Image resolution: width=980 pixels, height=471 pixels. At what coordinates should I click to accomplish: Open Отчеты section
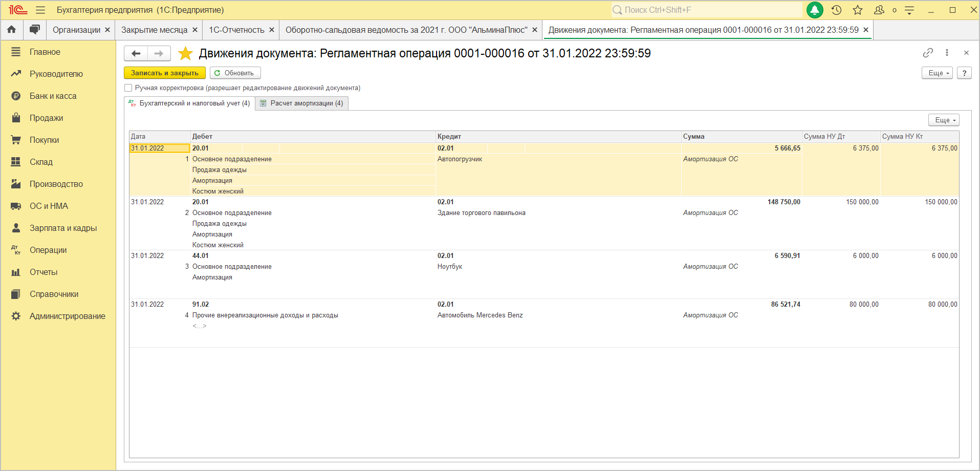[58, 272]
